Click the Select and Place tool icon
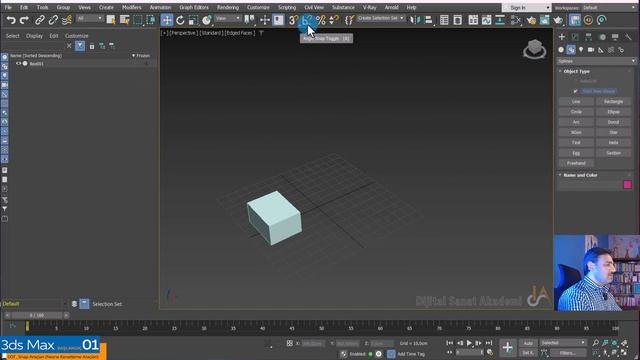Image resolution: width=640 pixels, height=360 pixels. click(x=207, y=20)
